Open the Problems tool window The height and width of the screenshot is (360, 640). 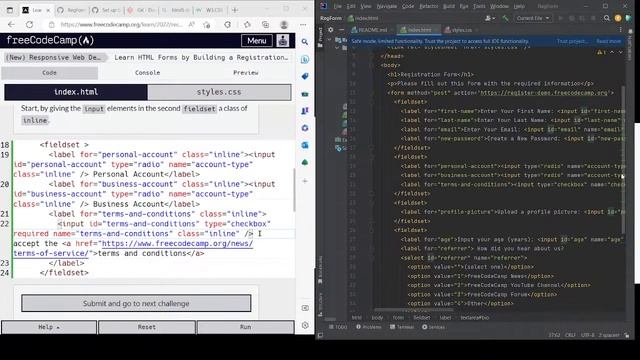369,327
